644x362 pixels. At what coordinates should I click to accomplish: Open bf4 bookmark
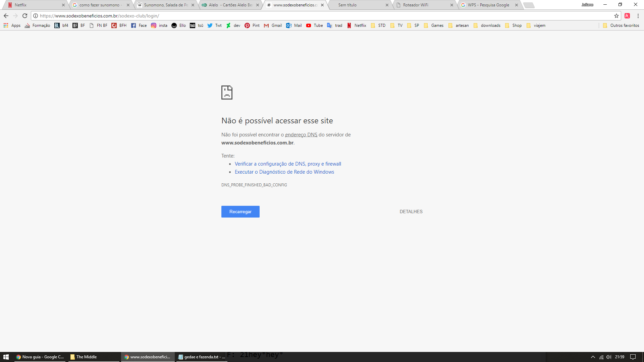click(x=61, y=25)
